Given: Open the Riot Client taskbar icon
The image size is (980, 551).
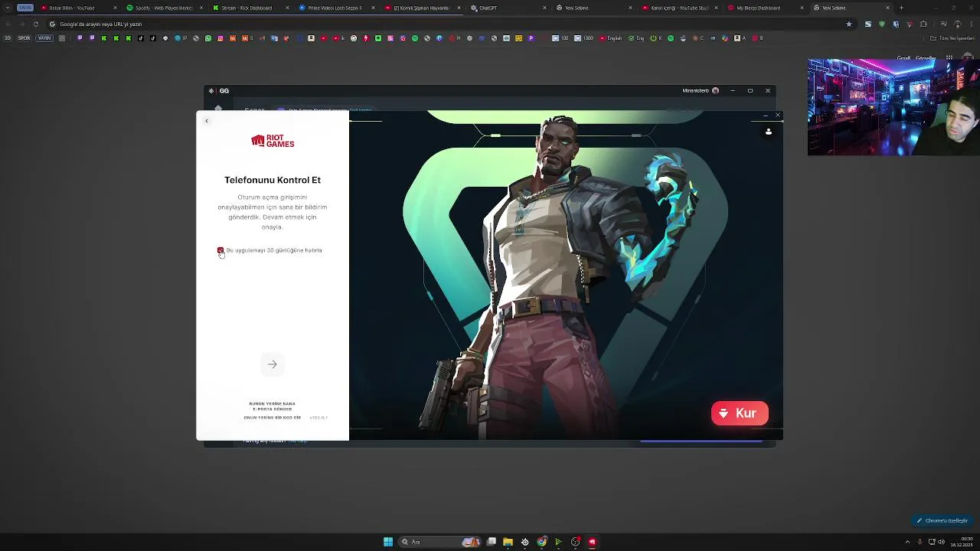Looking at the screenshot, I should 592,542.
